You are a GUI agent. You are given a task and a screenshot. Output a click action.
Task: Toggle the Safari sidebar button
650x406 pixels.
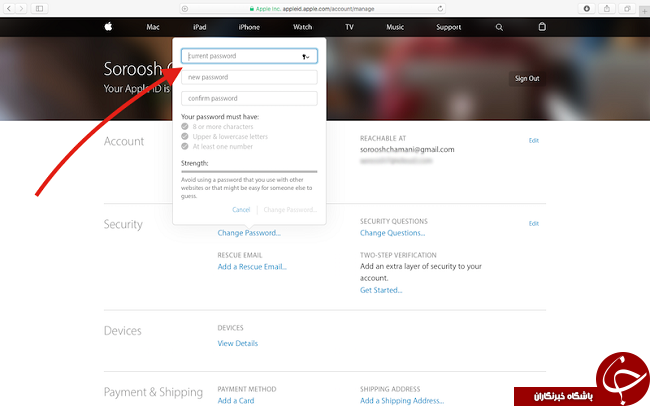pyautogui.click(x=39, y=8)
